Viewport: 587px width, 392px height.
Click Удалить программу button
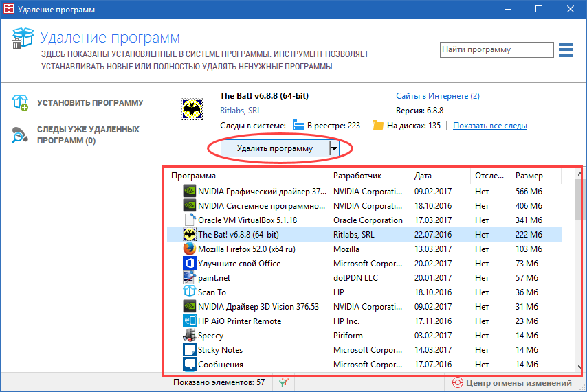point(275,148)
